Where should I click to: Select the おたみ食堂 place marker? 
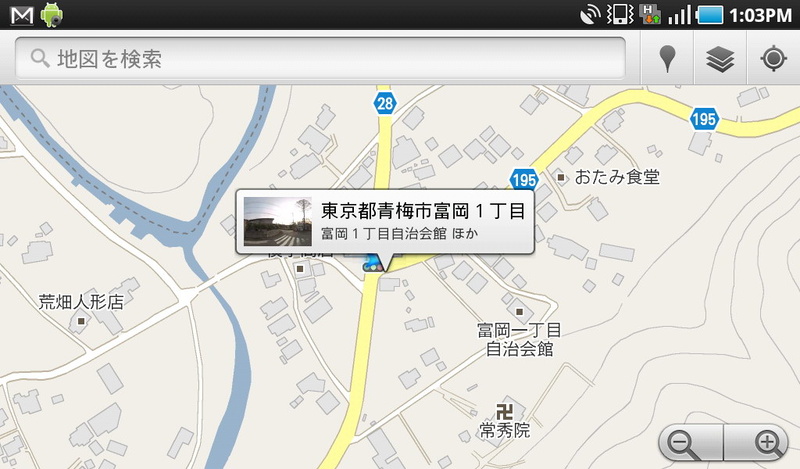pyautogui.click(x=561, y=178)
